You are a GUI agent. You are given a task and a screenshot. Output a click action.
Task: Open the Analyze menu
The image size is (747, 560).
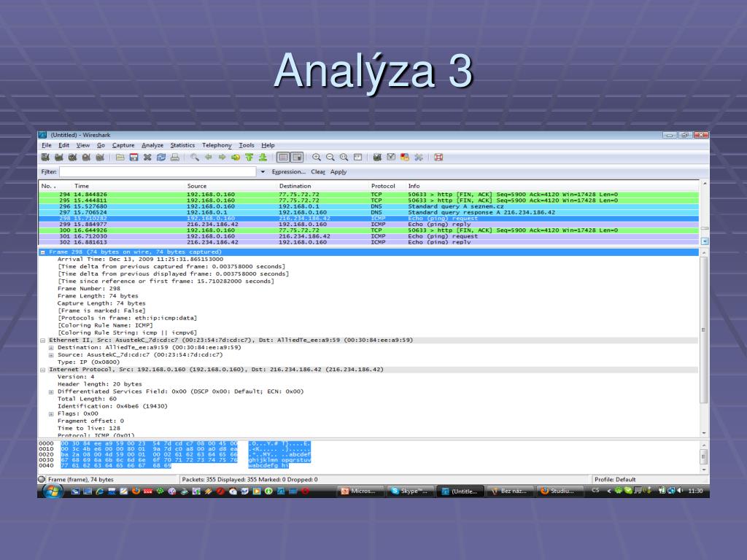click(152, 145)
